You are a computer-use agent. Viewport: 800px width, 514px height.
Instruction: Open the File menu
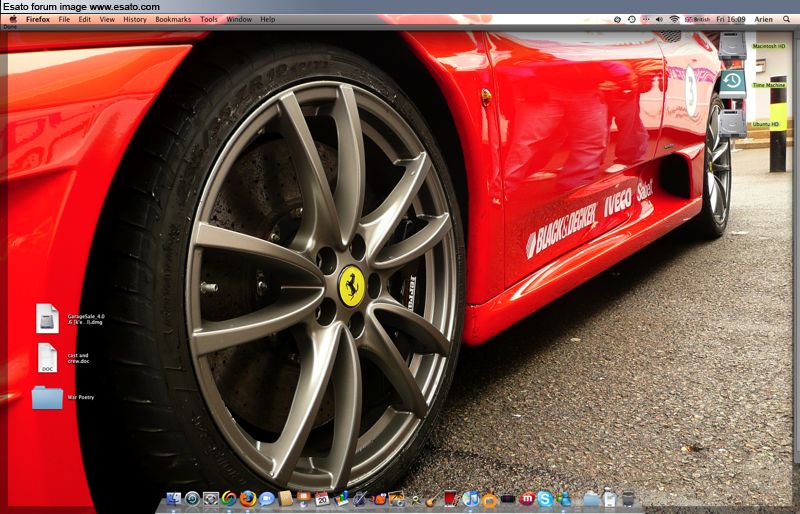[x=64, y=19]
